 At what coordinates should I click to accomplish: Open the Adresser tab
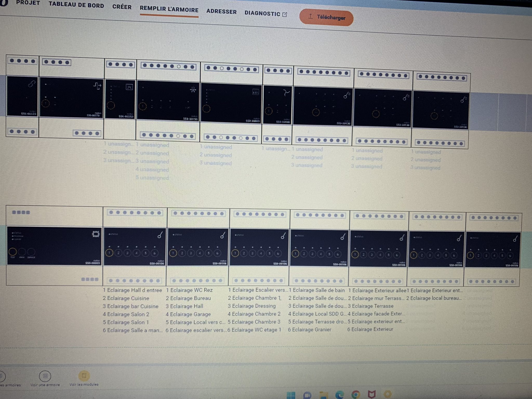221,12
